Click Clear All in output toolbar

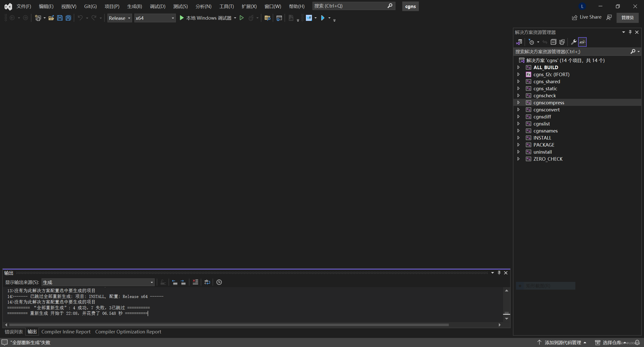click(195, 282)
